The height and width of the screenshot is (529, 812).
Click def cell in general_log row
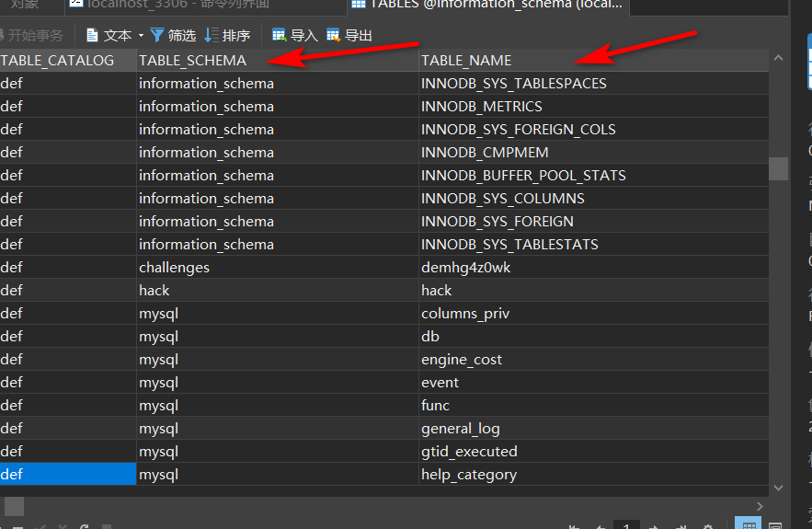[x=68, y=428]
